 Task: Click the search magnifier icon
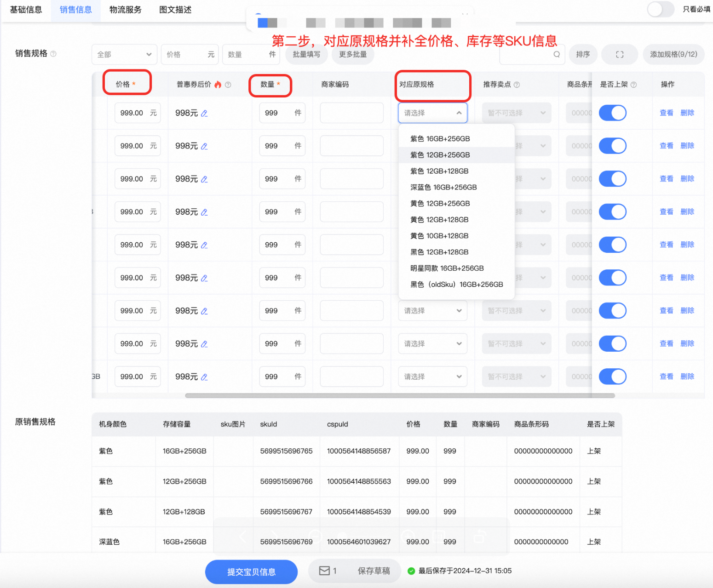click(x=557, y=54)
